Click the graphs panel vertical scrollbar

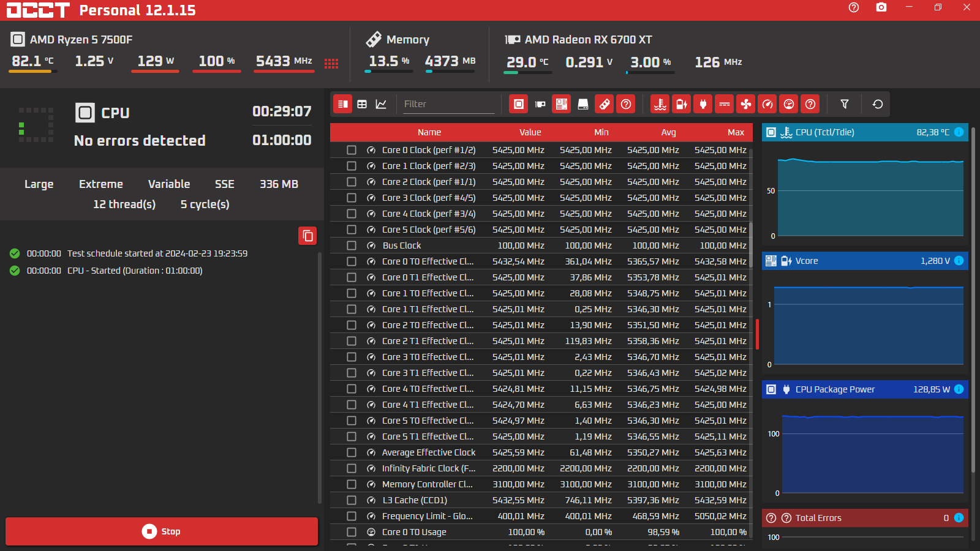click(973, 300)
